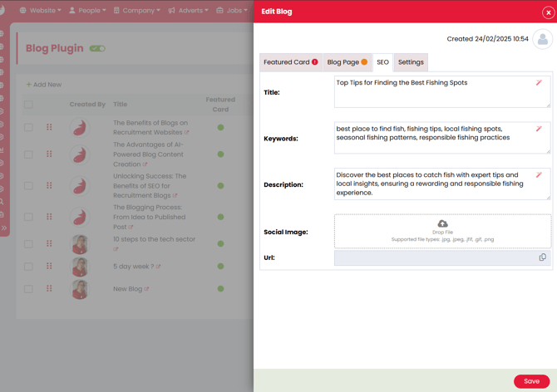Check the box for the 5 day week row
Screen dimensions: 557x392
click(x=28, y=267)
